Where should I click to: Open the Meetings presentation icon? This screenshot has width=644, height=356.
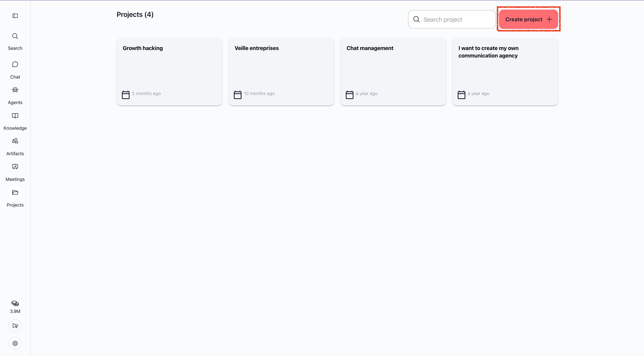pyautogui.click(x=15, y=167)
